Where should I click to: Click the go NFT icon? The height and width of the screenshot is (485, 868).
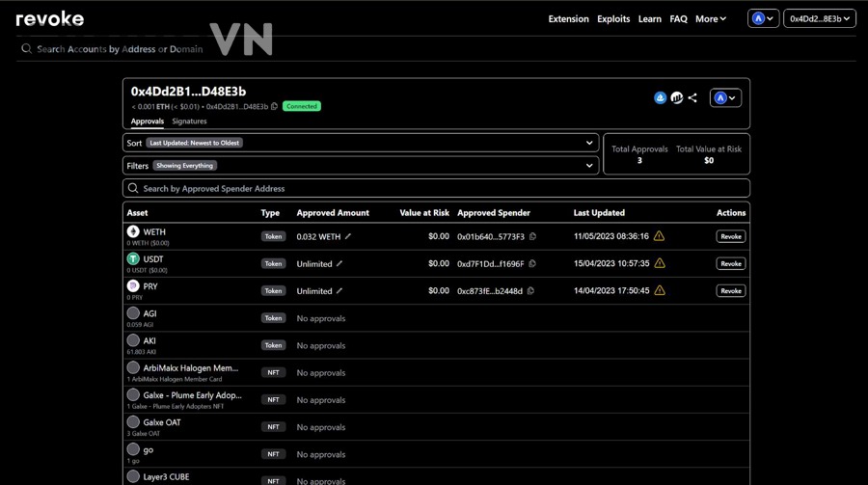point(133,449)
